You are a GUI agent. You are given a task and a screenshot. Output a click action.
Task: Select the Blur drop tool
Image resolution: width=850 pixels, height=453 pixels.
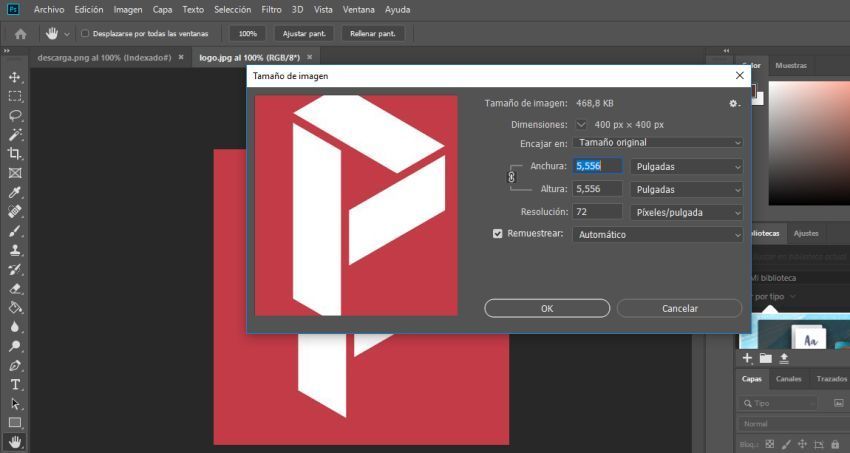15,327
